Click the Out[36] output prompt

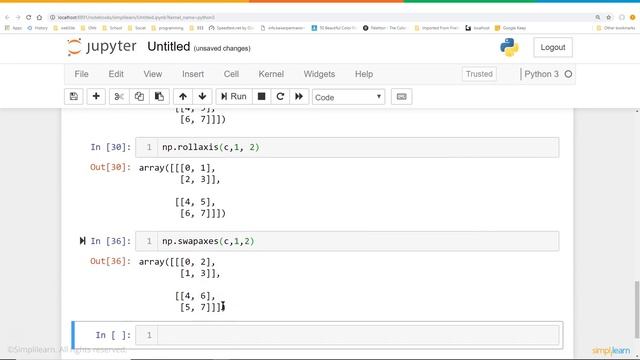point(111,261)
